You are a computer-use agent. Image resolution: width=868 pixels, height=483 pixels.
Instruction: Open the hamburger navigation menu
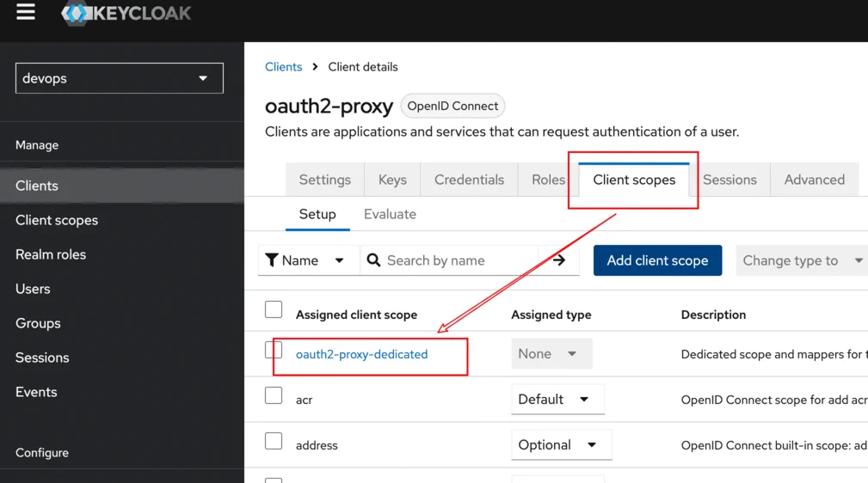(26, 12)
